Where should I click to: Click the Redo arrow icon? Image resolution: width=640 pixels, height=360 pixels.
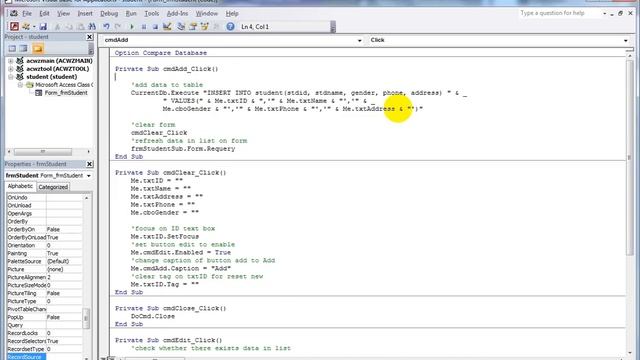tap(118, 27)
